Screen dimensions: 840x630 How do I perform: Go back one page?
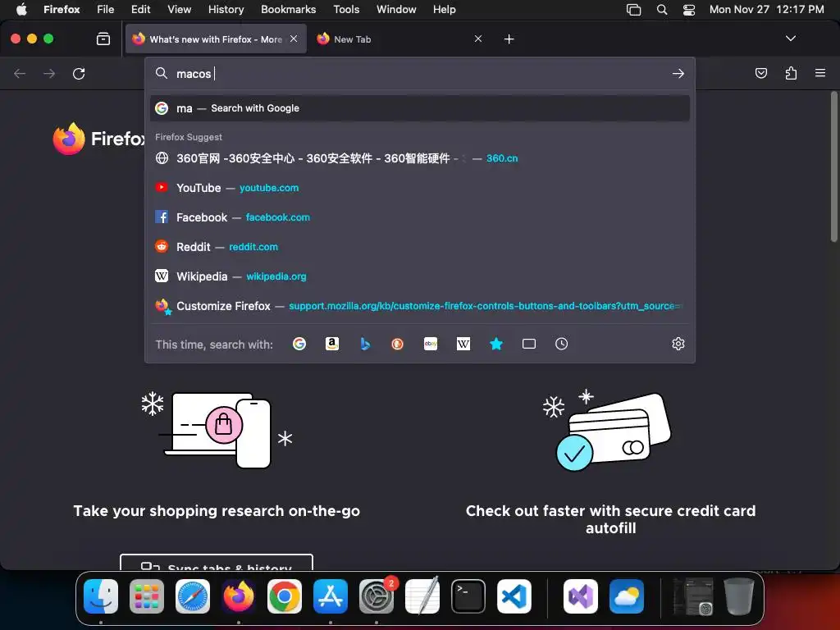20,73
